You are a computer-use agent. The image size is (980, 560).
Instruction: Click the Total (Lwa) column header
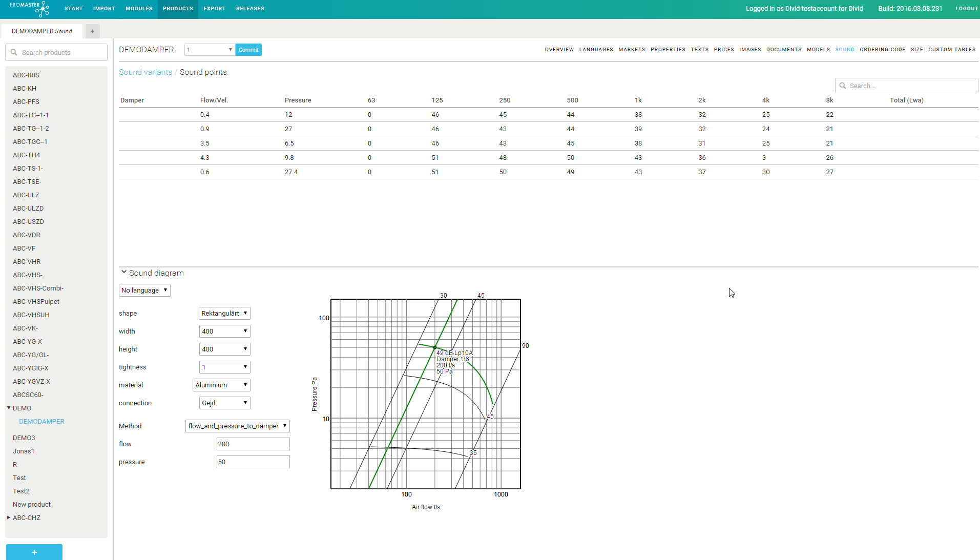(906, 100)
